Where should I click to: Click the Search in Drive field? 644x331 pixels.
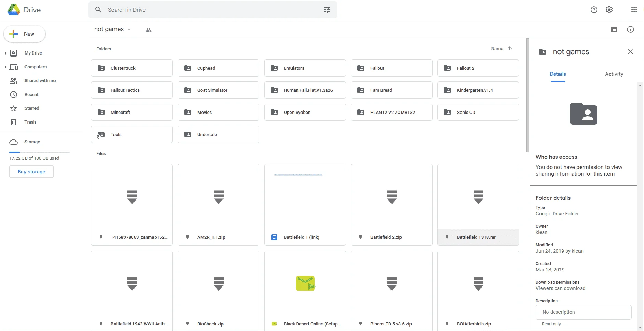coord(213,10)
